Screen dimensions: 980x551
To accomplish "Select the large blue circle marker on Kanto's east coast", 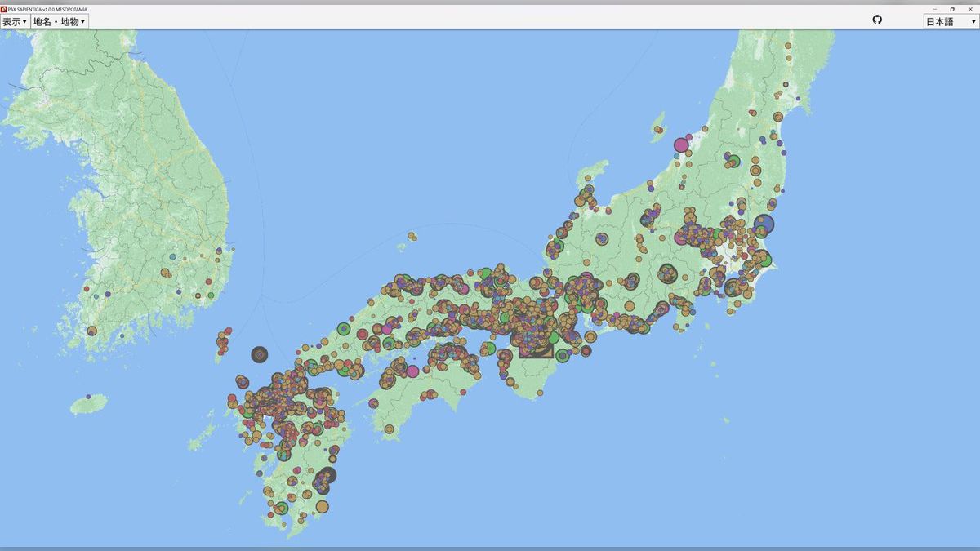I will click(764, 224).
